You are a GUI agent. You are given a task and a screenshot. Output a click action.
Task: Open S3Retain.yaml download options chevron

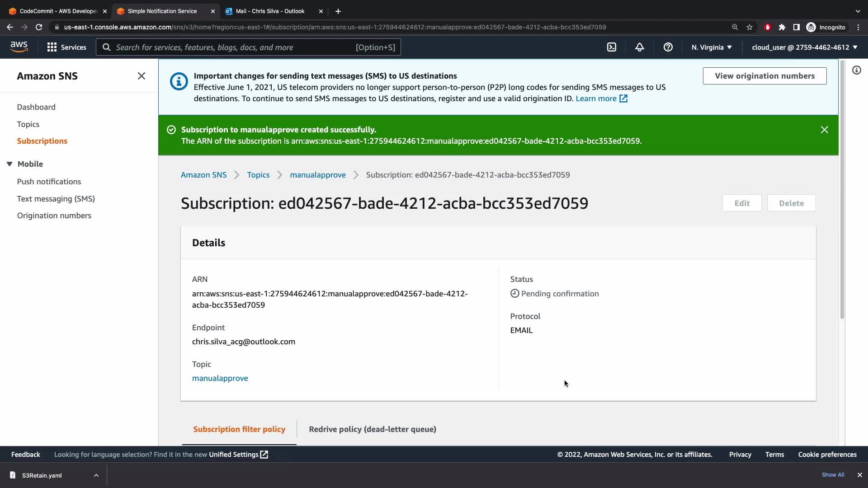(96, 475)
